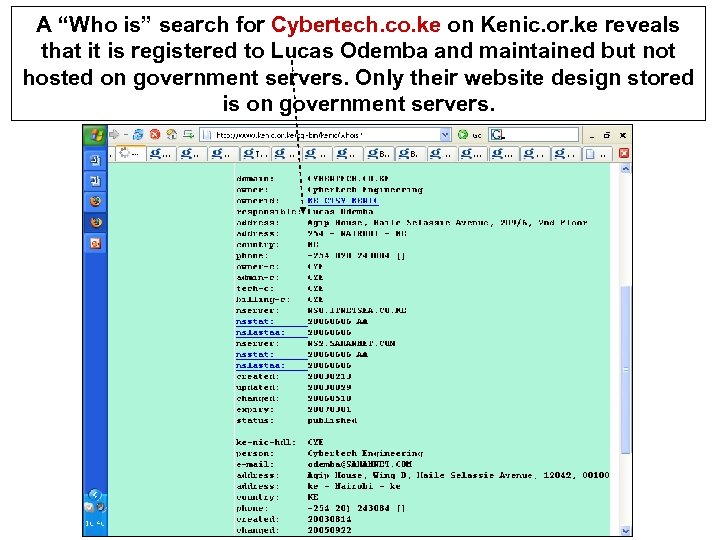Click the scrollbar up arrow of page
Image resolution: width=720 pixels, height=540 pixels.
click(625, 169)
